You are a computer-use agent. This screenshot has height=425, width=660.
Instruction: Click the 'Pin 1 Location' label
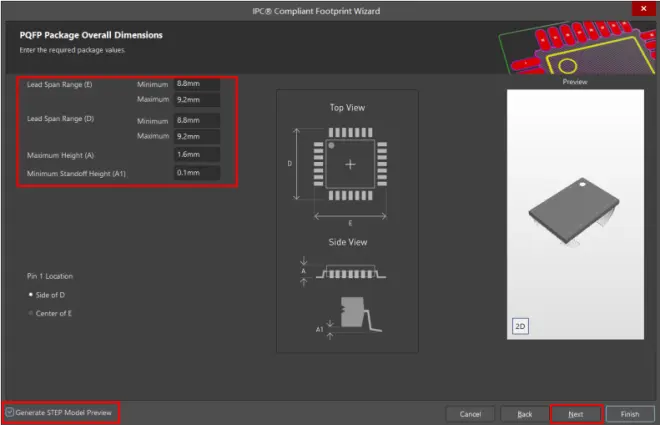click(50, 276)
